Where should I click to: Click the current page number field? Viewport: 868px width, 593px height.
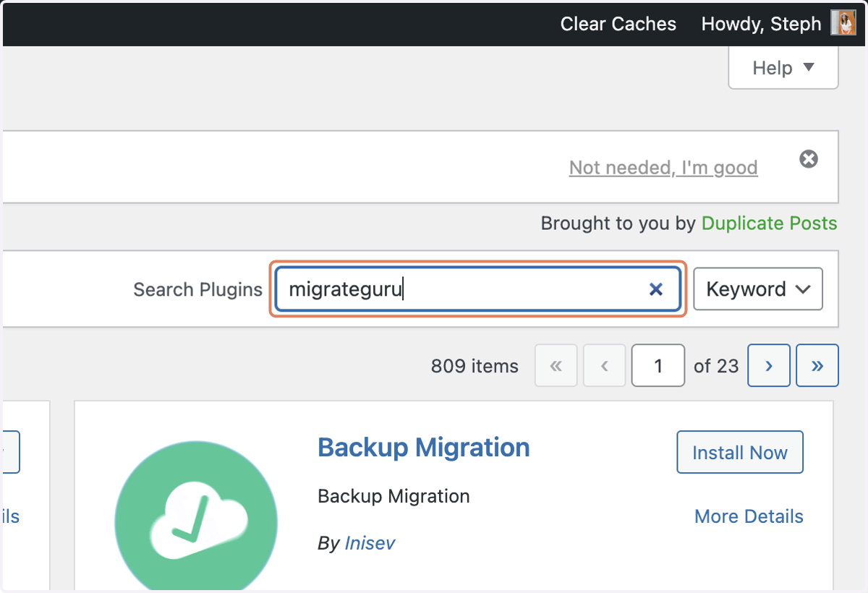point(658,366)
